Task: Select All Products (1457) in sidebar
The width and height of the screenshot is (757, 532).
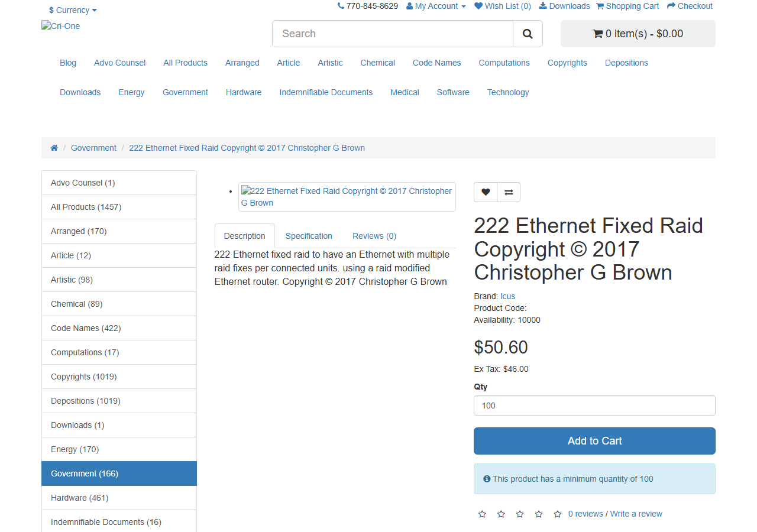Action: [x=119, y=207]
